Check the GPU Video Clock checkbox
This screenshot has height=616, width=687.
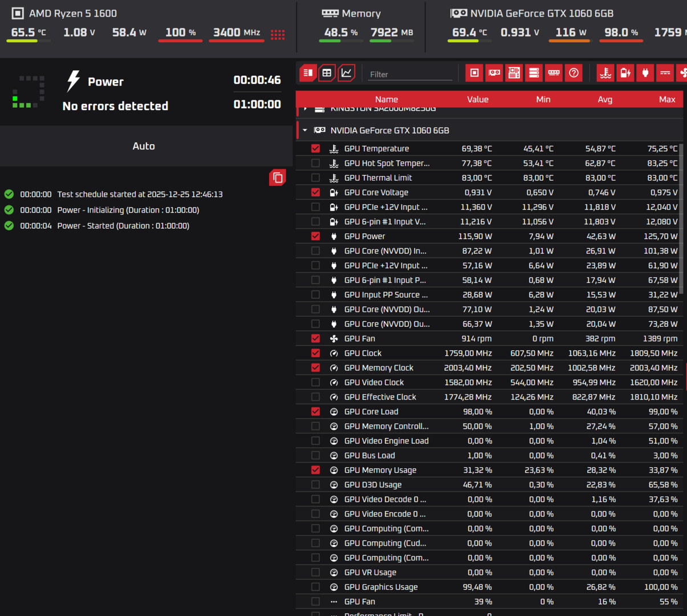[x=315, y=382]
